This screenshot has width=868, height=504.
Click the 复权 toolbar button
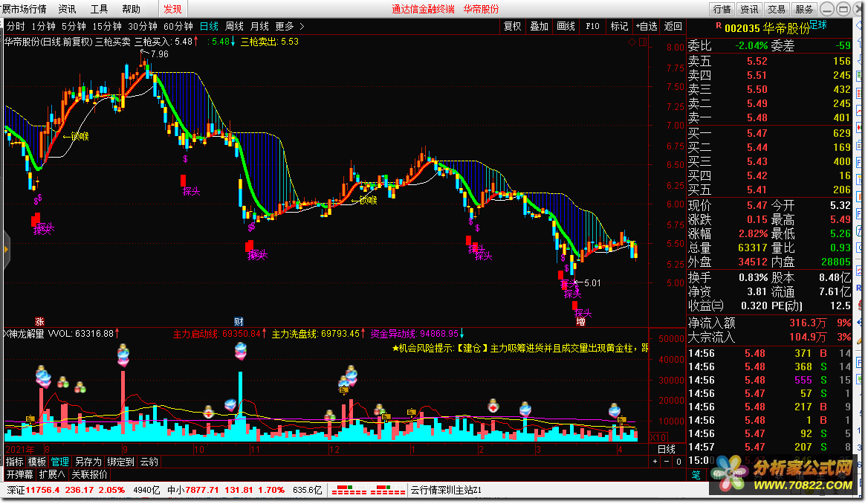click(x=512, y=26)
